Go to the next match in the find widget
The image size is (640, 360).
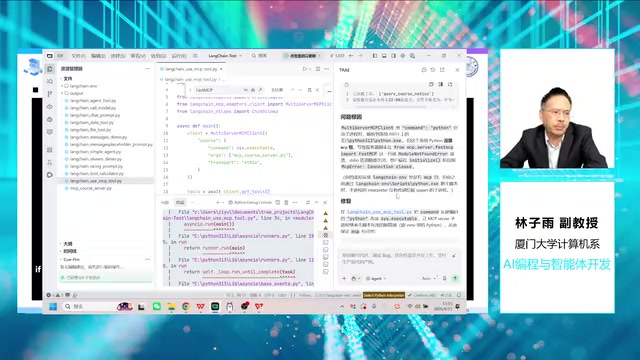tap(300, 90)
